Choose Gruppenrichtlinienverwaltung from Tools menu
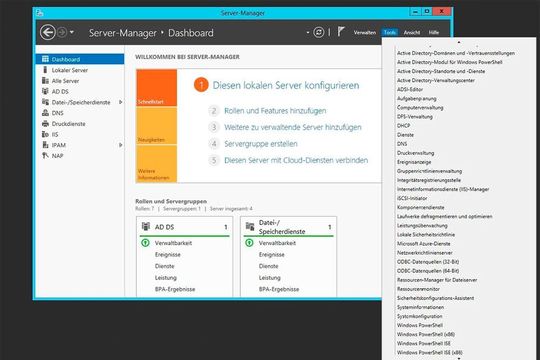The height and width of the screenshot is (360, 540). coord(429,171)
